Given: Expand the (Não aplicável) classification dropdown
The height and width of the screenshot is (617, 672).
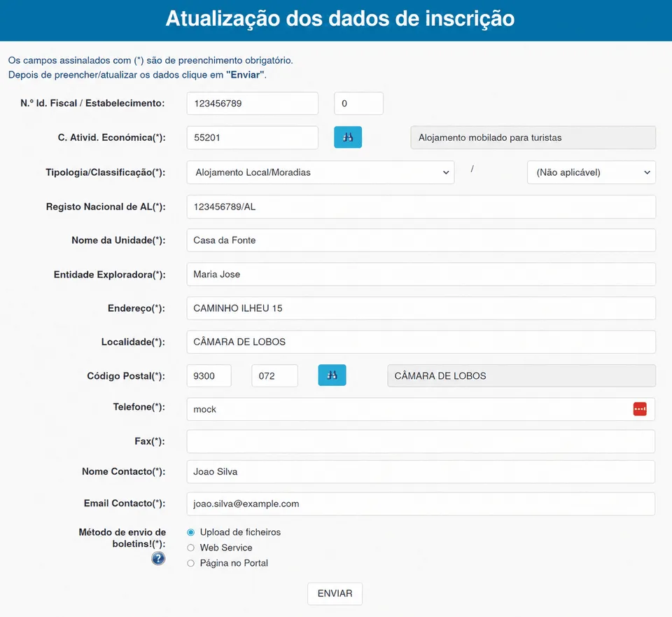Looking at the screenshot, I should [x=591, y=172].
